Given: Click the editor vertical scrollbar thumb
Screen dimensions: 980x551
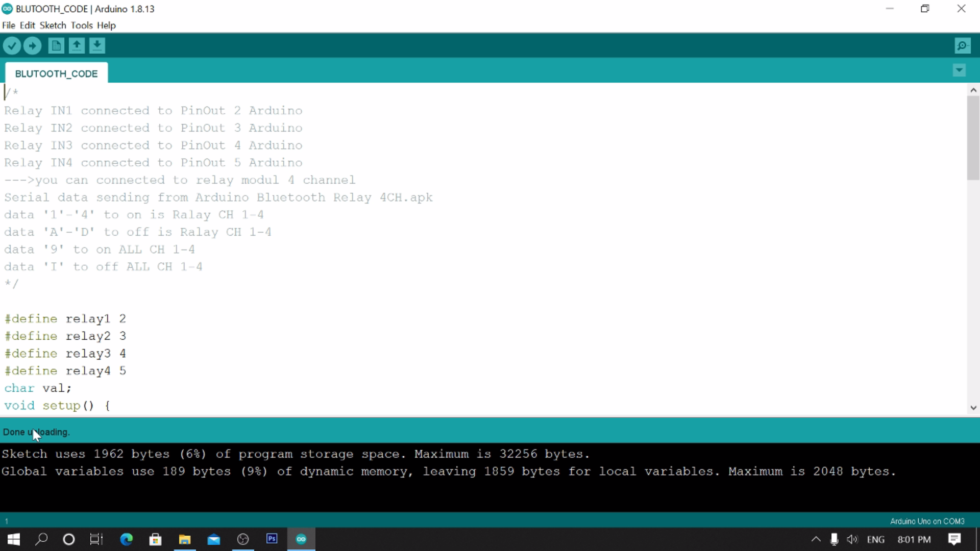Looking at the screenshot, I should [x=973, y=138].
